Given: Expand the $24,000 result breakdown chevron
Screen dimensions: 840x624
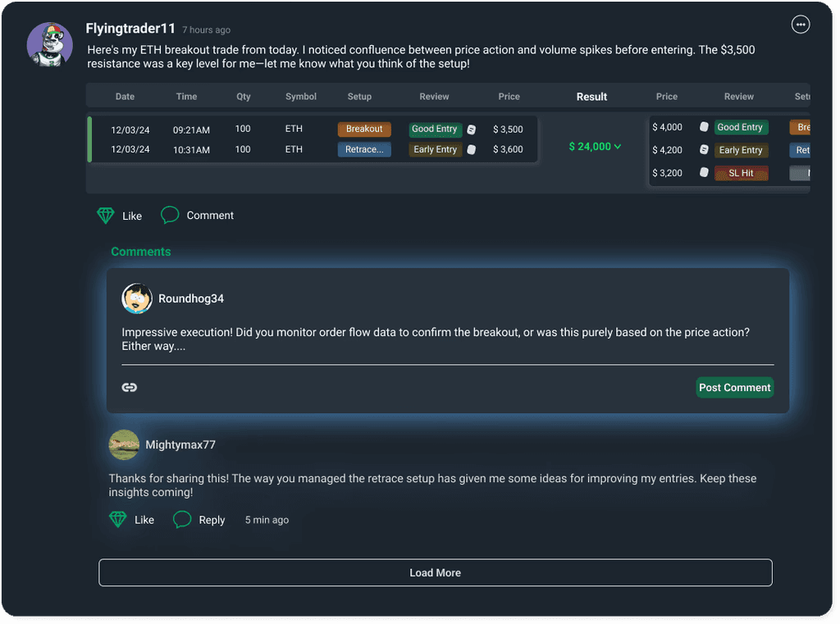Looking at the screenshot, I should pos(617,146).
